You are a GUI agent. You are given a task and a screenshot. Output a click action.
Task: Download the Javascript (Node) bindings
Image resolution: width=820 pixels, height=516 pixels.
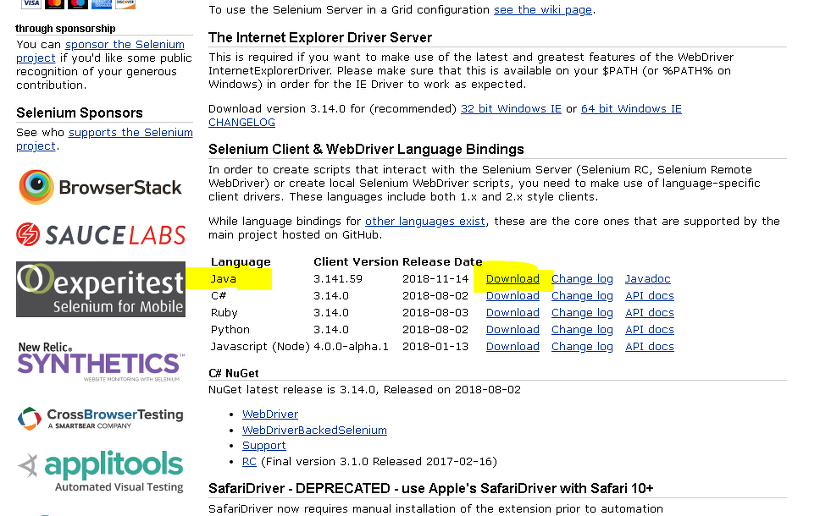tap(512, 346)
